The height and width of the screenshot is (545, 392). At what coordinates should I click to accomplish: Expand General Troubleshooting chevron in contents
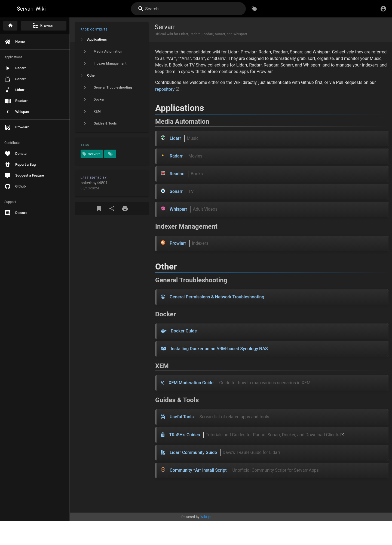(x=85, y=87)
